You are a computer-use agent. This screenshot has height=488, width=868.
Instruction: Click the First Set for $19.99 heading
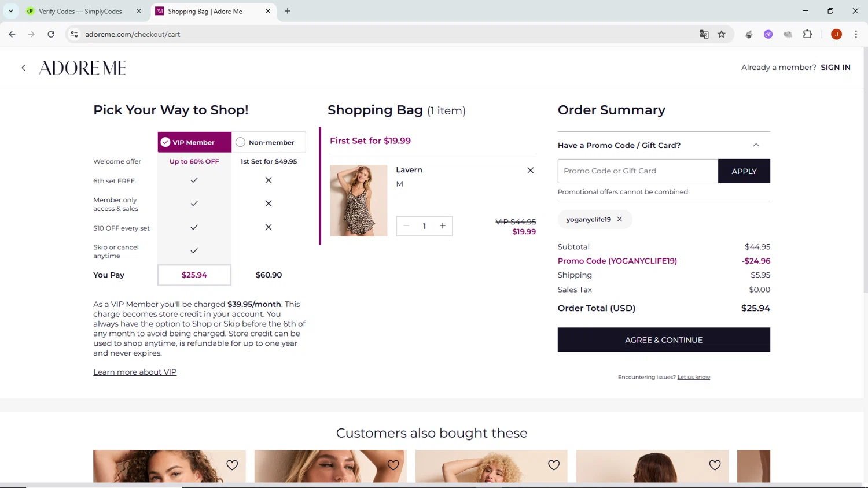click(370, 141)
